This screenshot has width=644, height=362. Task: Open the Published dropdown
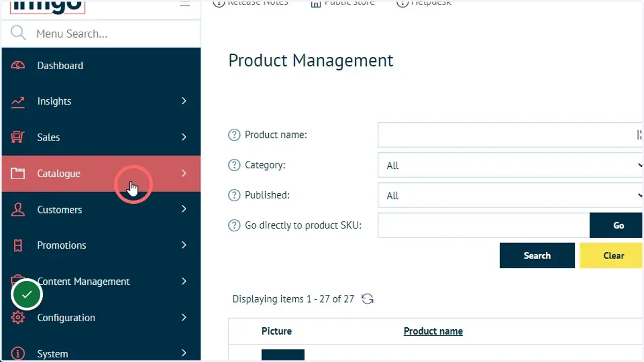coord(510,195)
